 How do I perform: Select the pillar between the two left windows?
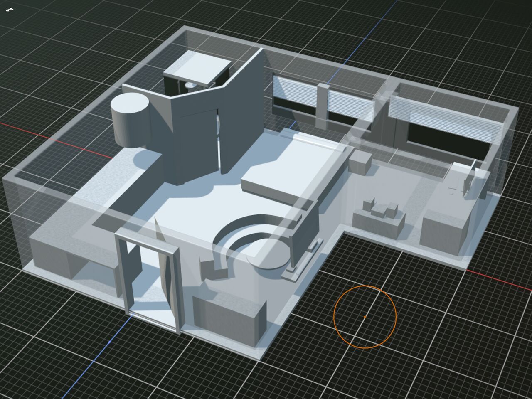323,105
